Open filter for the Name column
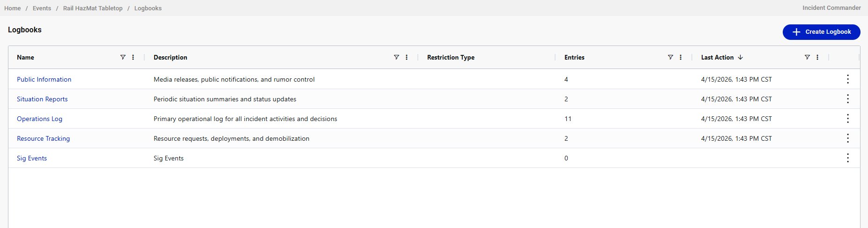Screen dimensions: 868x228 tap(123, 57)
